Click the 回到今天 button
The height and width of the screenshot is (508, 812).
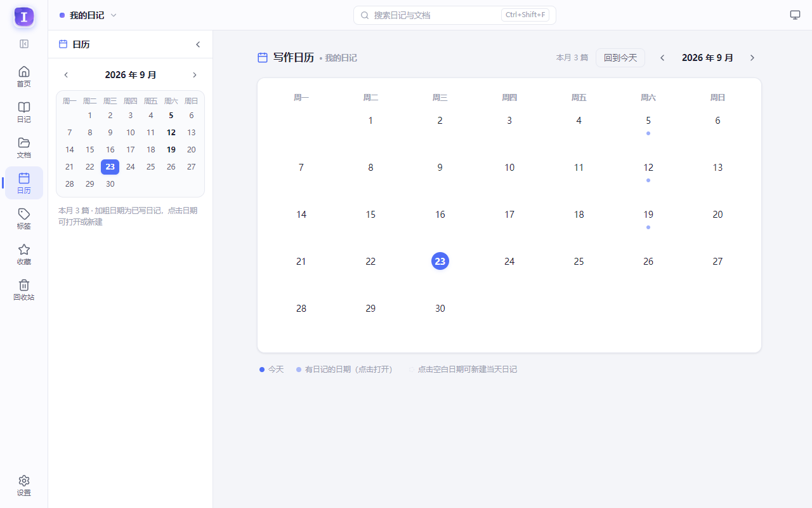620,58
